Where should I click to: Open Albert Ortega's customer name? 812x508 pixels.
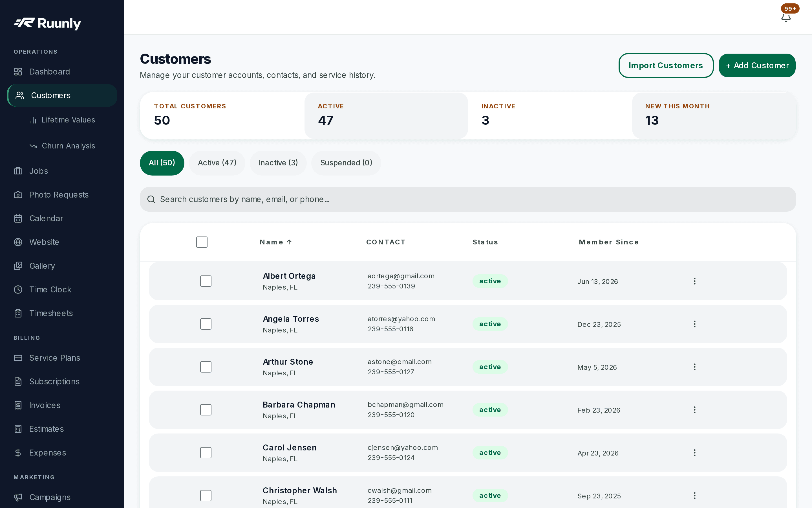point(289,276)
